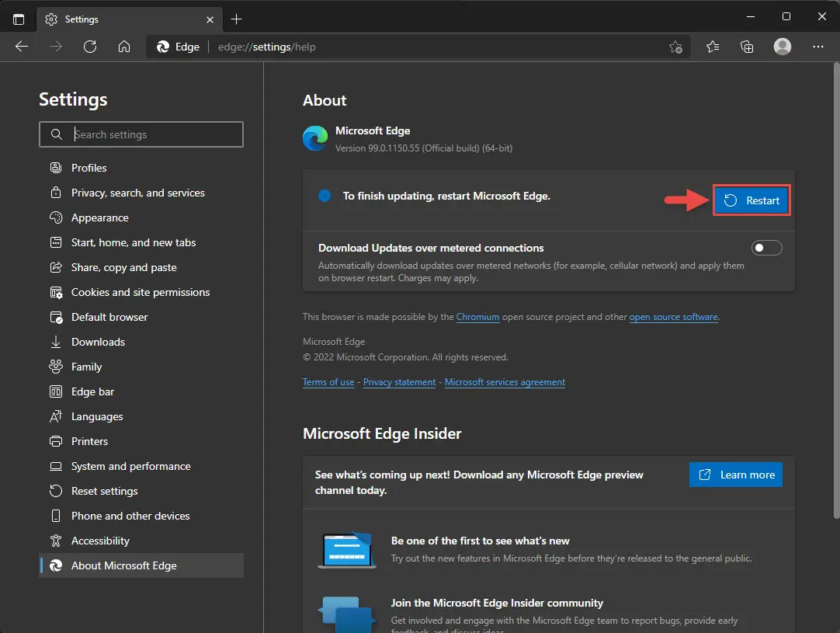Open Accessibility settings
This screenshot has width=840, height=633.
click(141, 541)
